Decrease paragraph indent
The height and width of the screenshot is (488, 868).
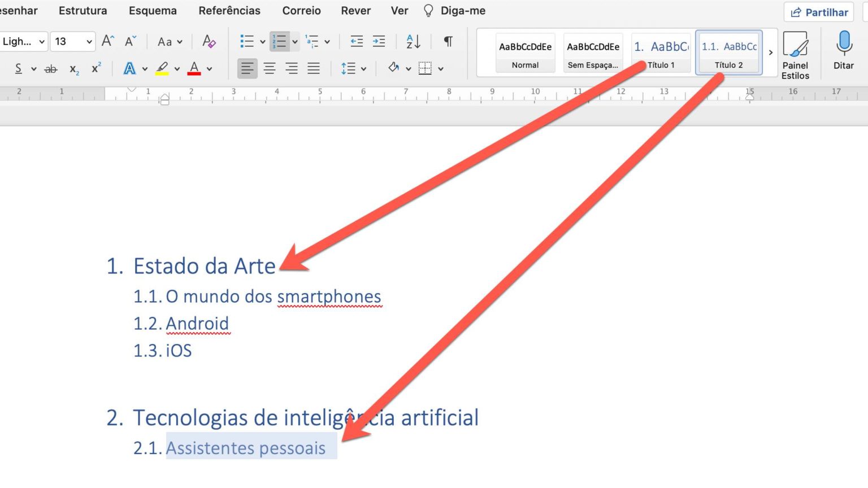coord(357,41)
